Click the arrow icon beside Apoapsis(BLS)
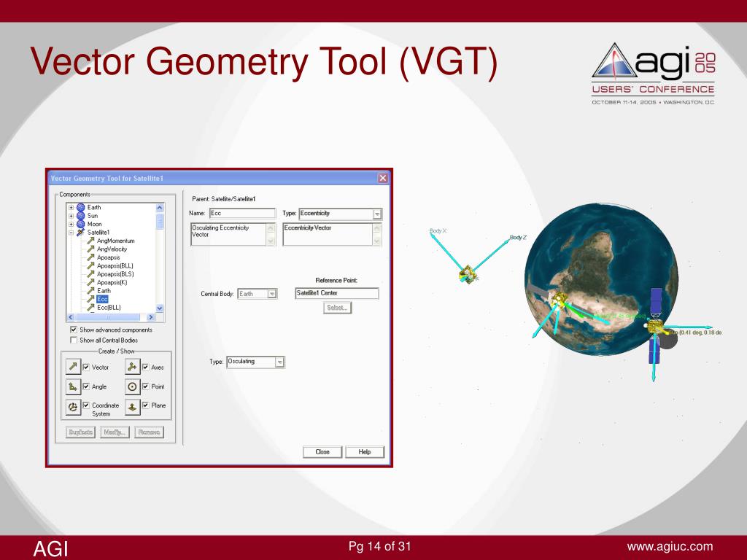This screenshot has width=747, height=560. point(90,274)
